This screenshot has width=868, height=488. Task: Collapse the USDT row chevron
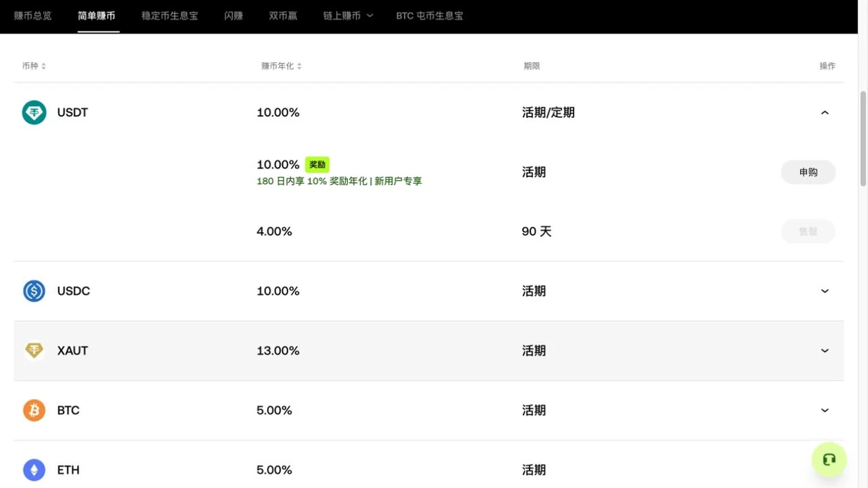[825, 113]
